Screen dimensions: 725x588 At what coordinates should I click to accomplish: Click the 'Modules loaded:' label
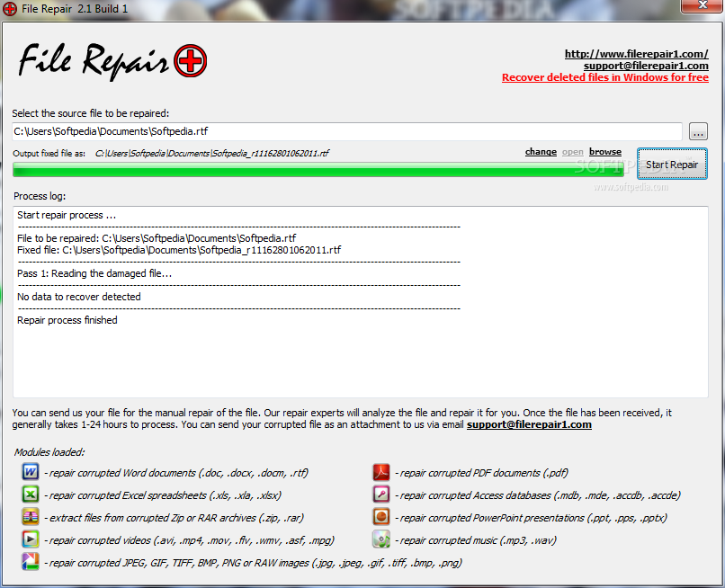(x=49, y=452)
